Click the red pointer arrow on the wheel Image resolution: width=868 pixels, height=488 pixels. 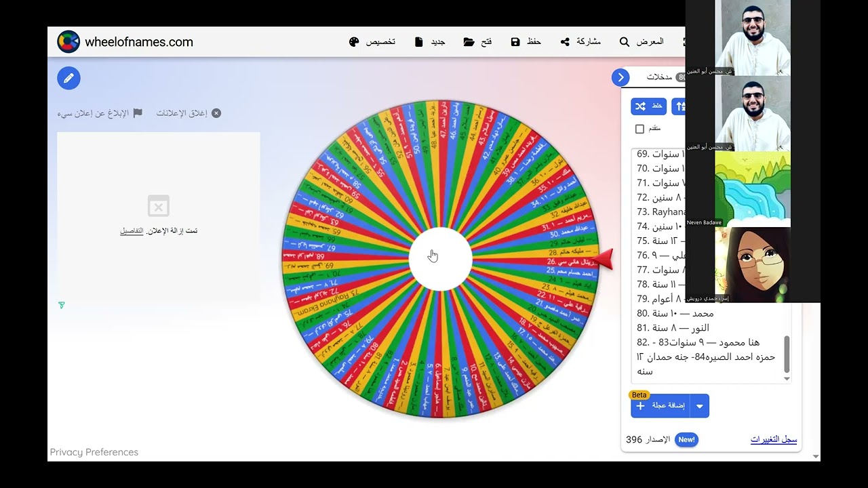point(603,259)
